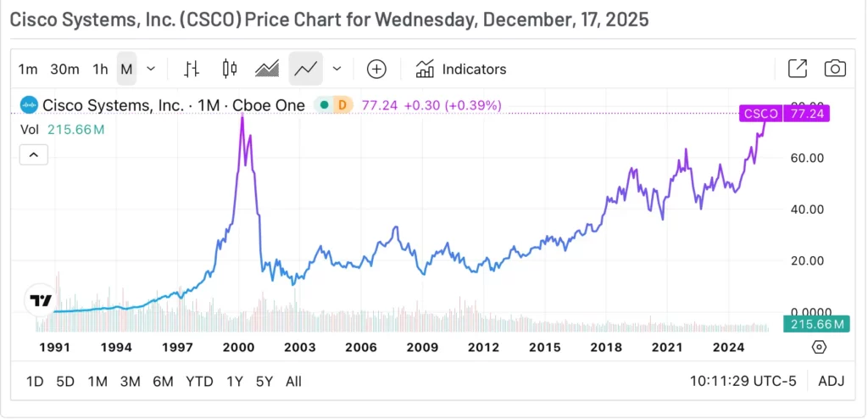Collapse the legend with the chevron button
Screen dimensions: 868x419
[x=33, y=155]
